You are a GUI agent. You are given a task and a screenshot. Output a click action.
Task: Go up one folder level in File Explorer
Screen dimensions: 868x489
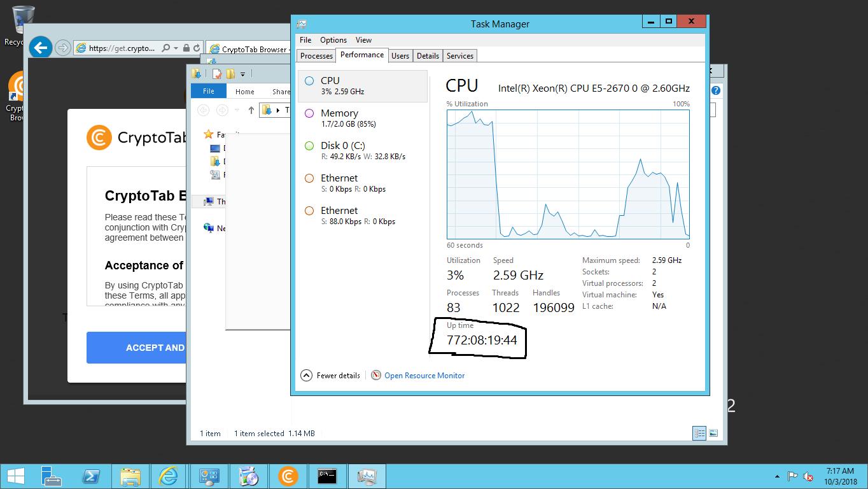coord(251,110)
